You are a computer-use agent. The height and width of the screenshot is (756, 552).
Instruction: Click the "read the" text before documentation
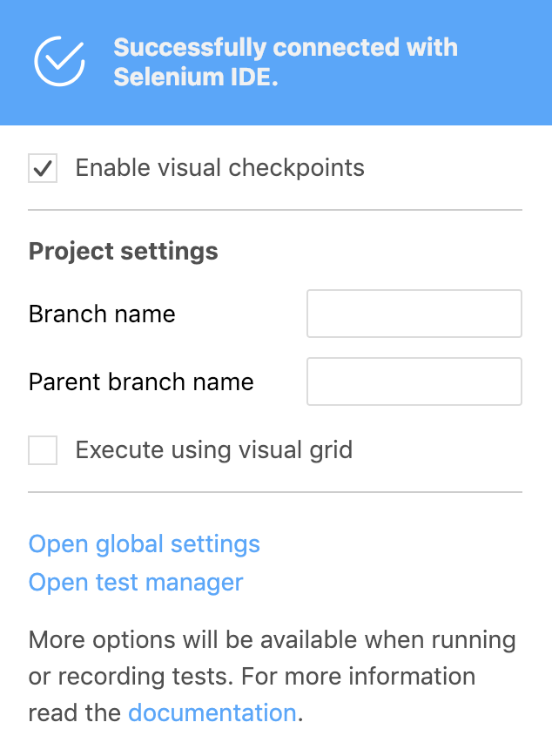74,713
